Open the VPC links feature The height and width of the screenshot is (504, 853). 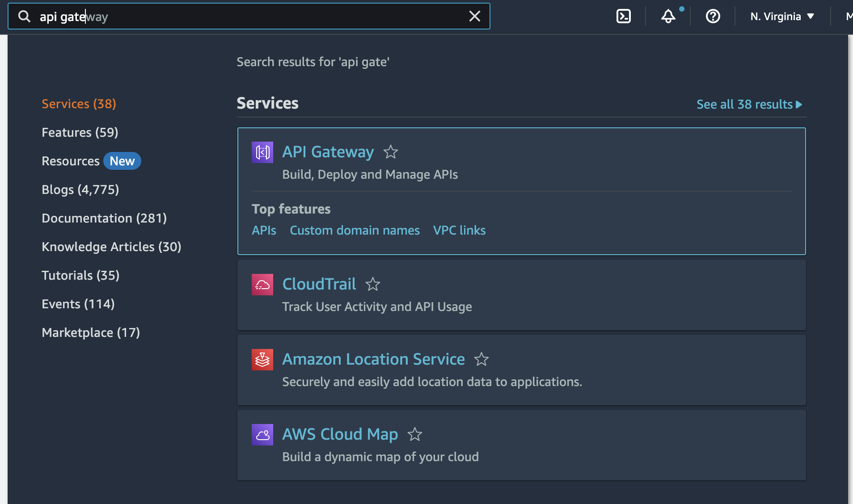click(x=459, y=230)
